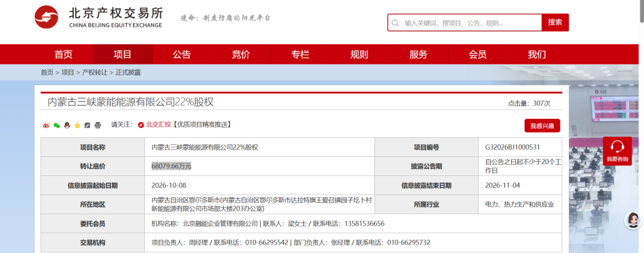Click the 点击量：307次 text
The image size is (644, 253).
pyautogui.click(x=529, y=103)
